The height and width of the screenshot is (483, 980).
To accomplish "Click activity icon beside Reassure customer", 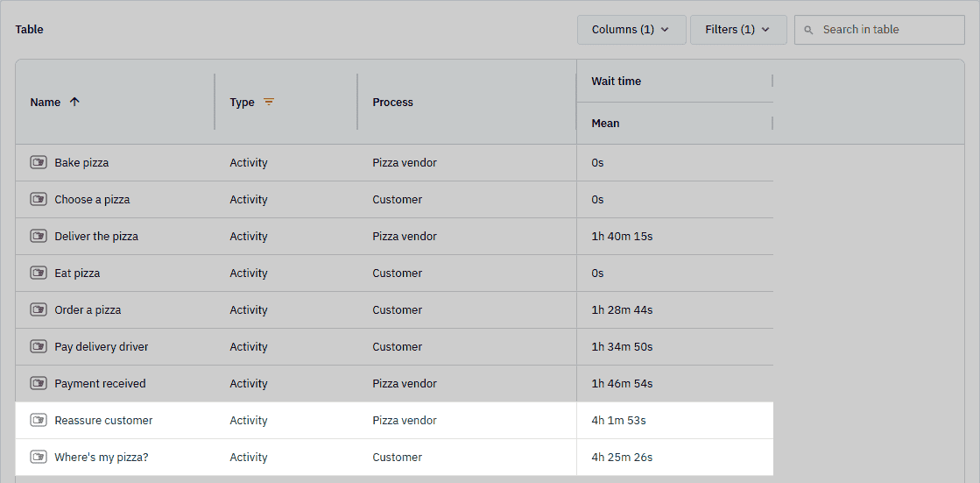I will 39,421.
